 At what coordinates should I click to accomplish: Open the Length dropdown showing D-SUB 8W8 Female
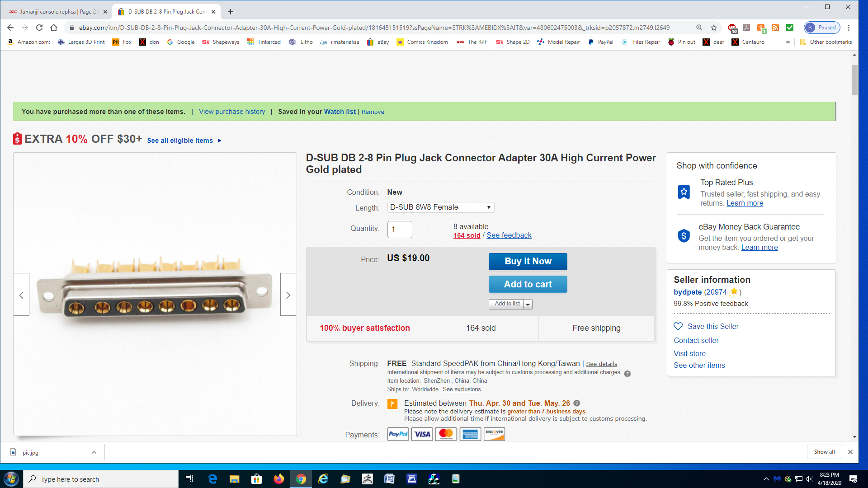441,207
